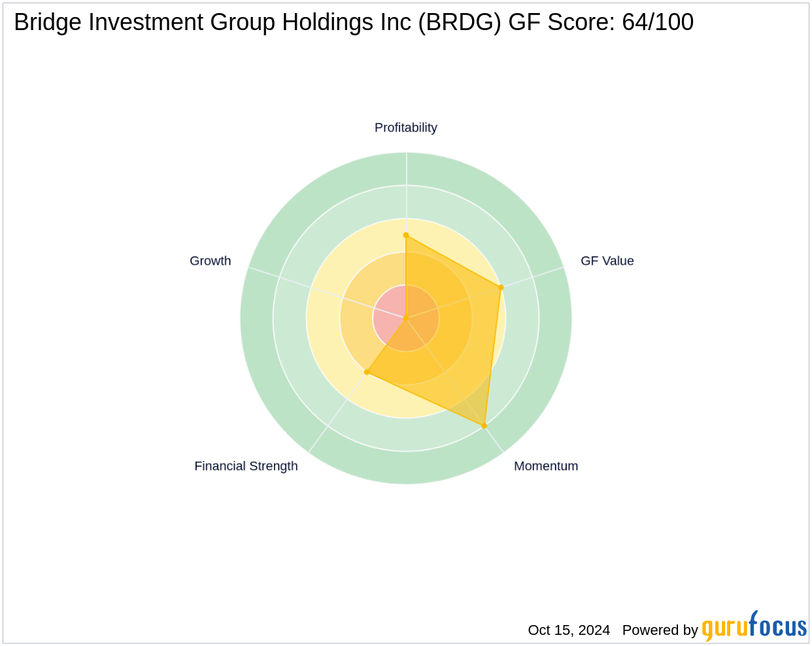Click the Powered by text
Screen dimensions: 812x646
[x=660, y=630]
